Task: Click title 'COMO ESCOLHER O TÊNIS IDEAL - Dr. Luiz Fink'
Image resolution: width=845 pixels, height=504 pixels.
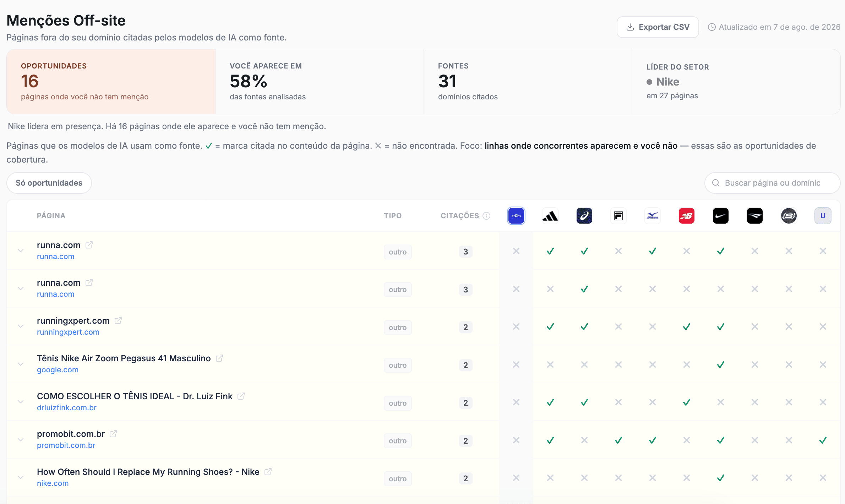Action: (x=135, y=396)
